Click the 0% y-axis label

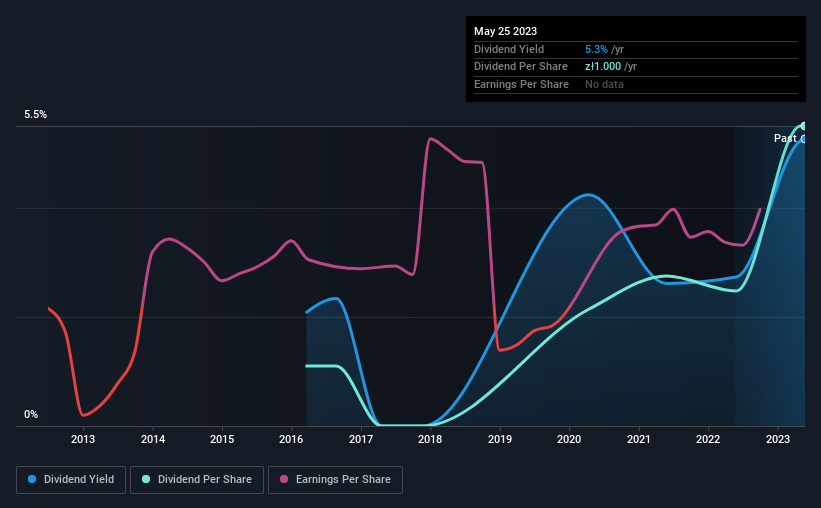[x=31, y=414]
